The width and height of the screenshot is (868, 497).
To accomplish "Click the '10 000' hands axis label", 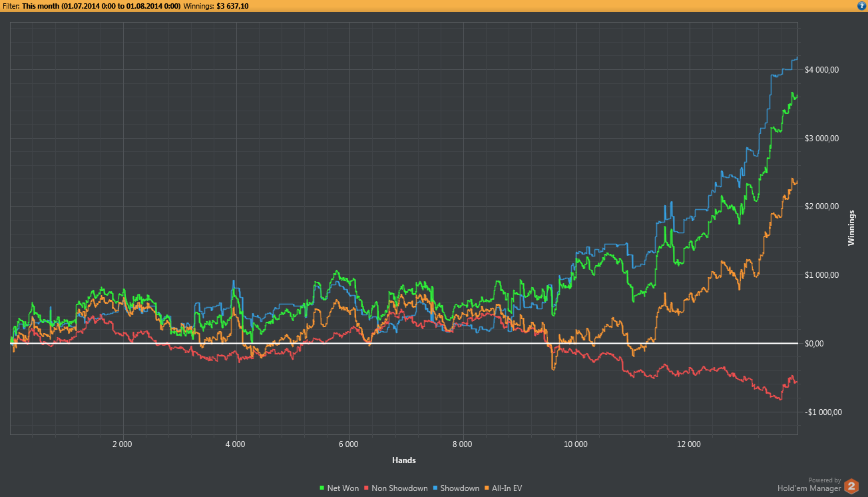I will pyautogui.click(x=575, y=444).
